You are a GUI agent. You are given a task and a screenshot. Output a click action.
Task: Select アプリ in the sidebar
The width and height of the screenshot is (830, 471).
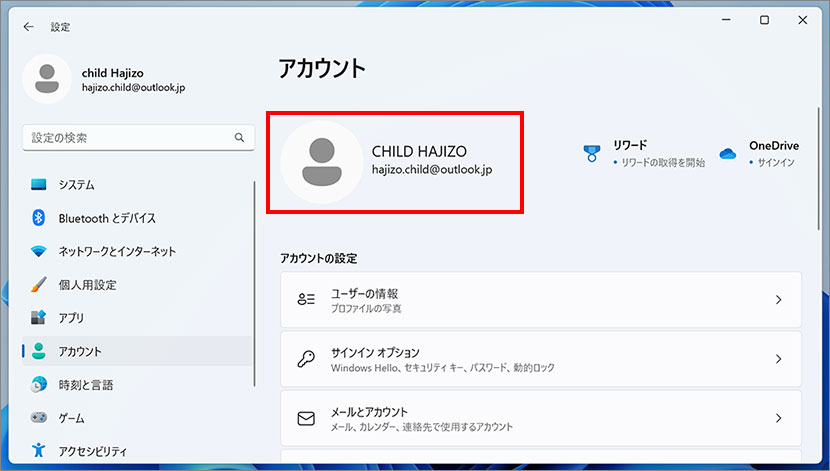click(x=137, y=318)
